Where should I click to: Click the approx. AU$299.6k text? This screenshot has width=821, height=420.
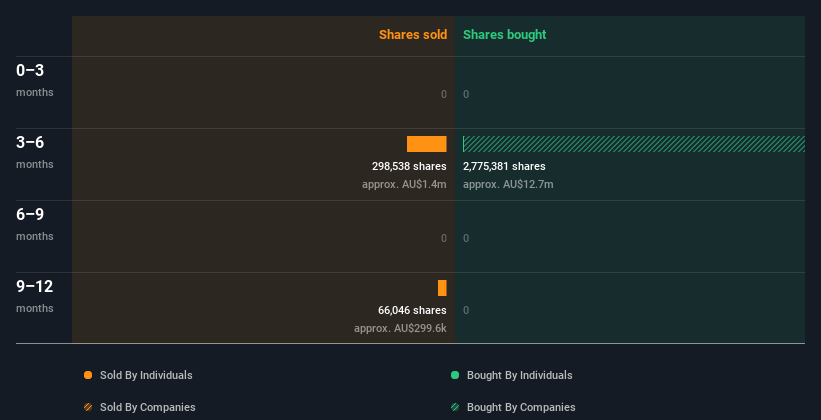pos(400,329)
